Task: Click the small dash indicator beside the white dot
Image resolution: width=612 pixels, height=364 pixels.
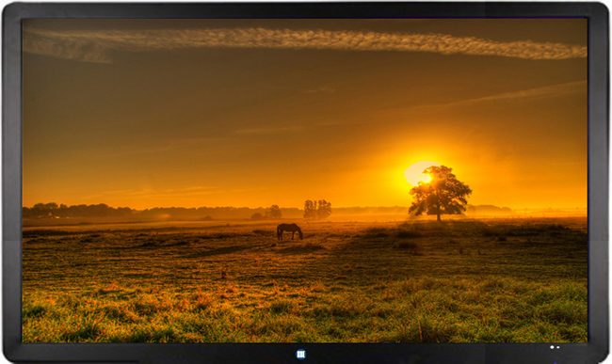Action: coord(557,347)
